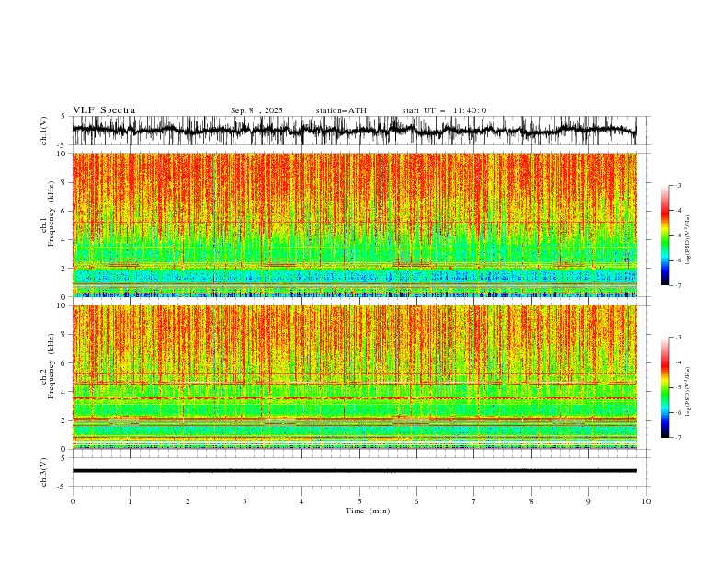Click the ch.1 "Frequency (kHz)" axis label
The width and height of the screenshot is (728, 563).
point(51,212)
